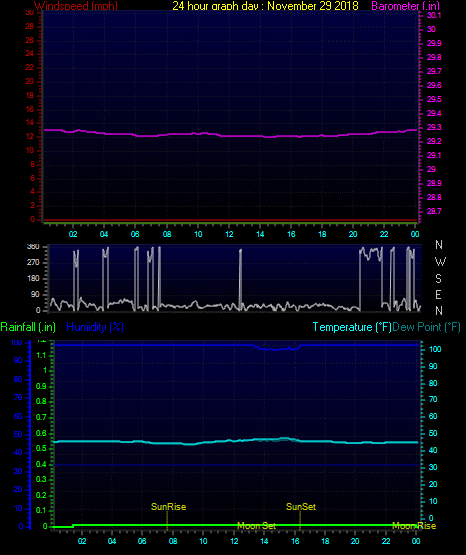Click the 100 humidity scale value

pos(16,343)
